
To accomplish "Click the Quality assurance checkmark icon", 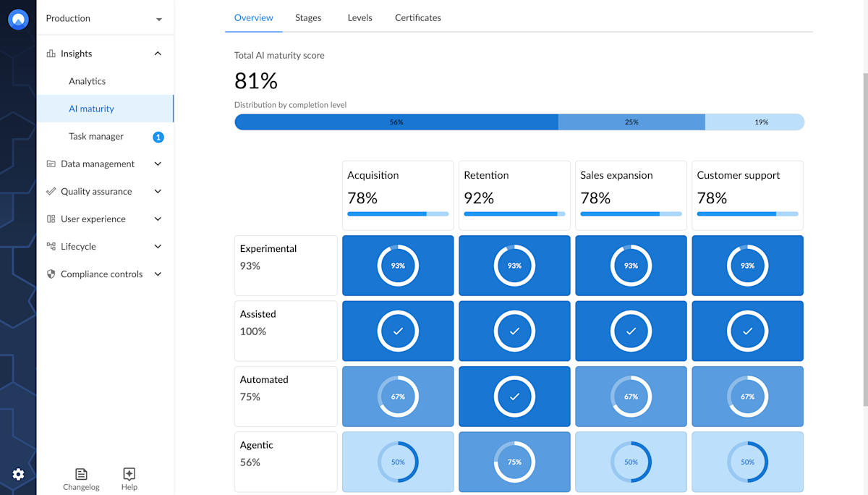I will point(49,191).
